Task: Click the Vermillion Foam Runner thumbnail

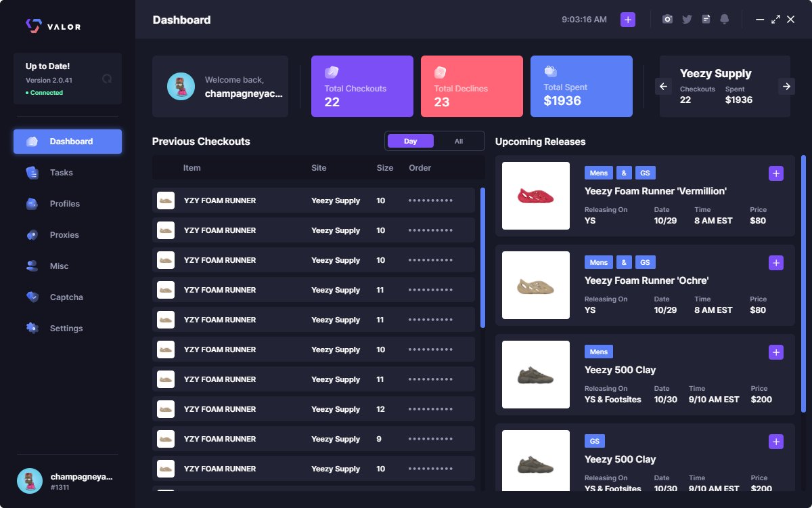Action: (x=536, y=196)
